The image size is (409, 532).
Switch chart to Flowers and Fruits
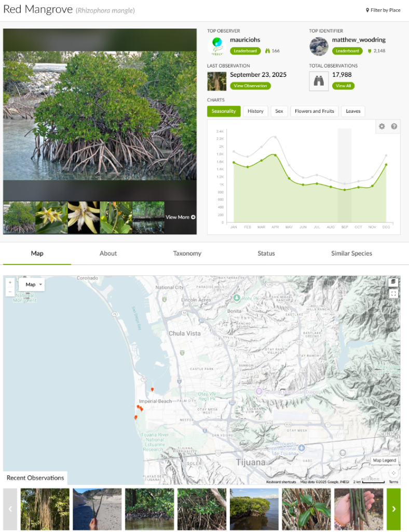click(x=315, y=111)
